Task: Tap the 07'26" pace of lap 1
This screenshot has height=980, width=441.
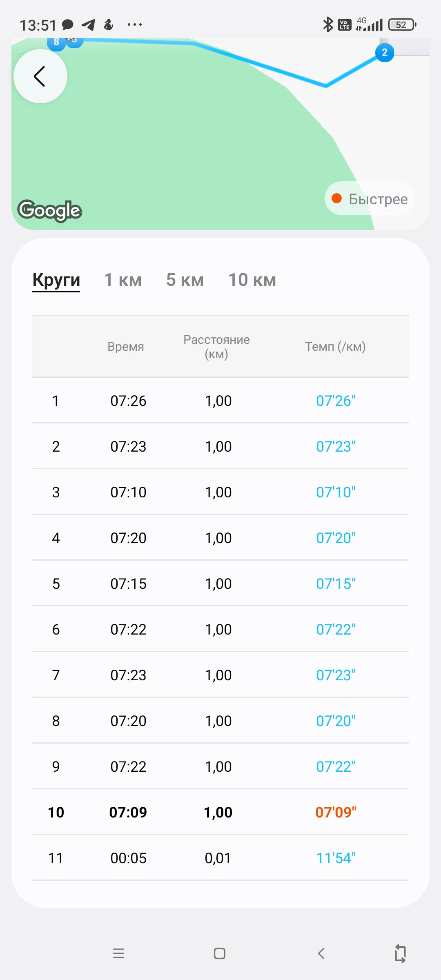Action: tap(336, 401)
